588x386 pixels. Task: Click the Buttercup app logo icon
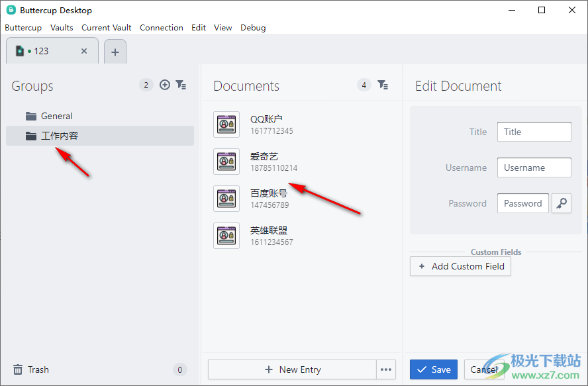[x=11, y=10]
